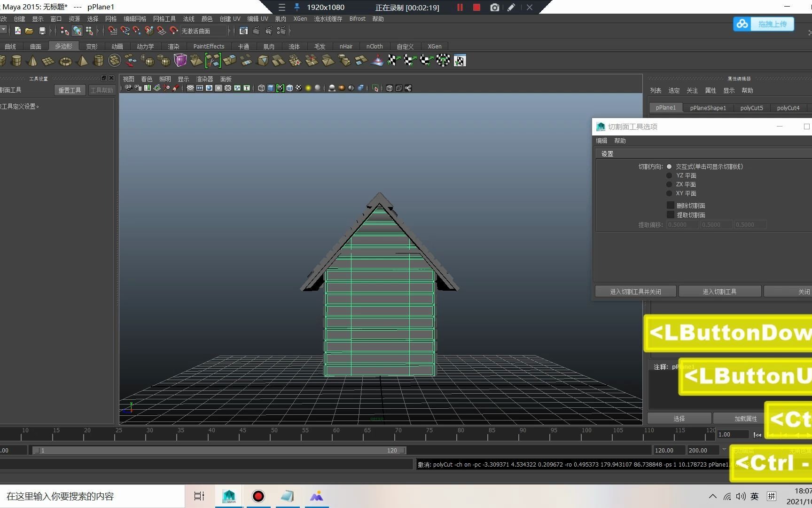
Task: Click the 拖拽上传 cloud upload button
Action: (764, 24)
